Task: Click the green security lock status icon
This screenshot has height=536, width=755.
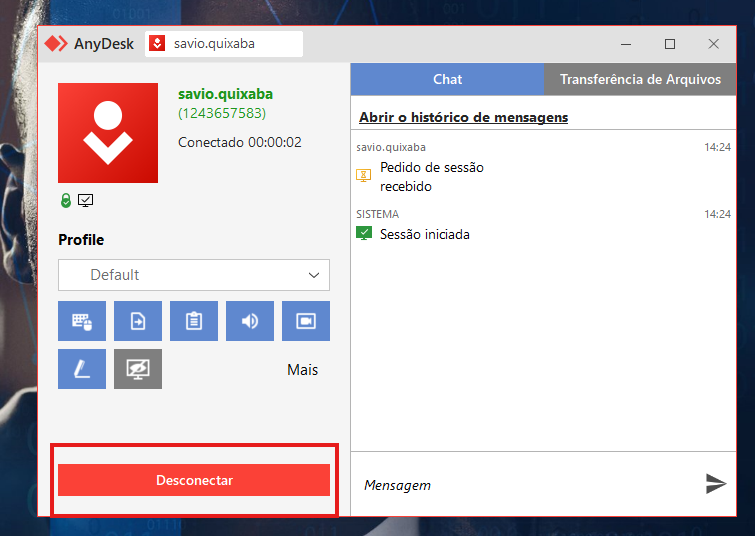Action: 66,201
